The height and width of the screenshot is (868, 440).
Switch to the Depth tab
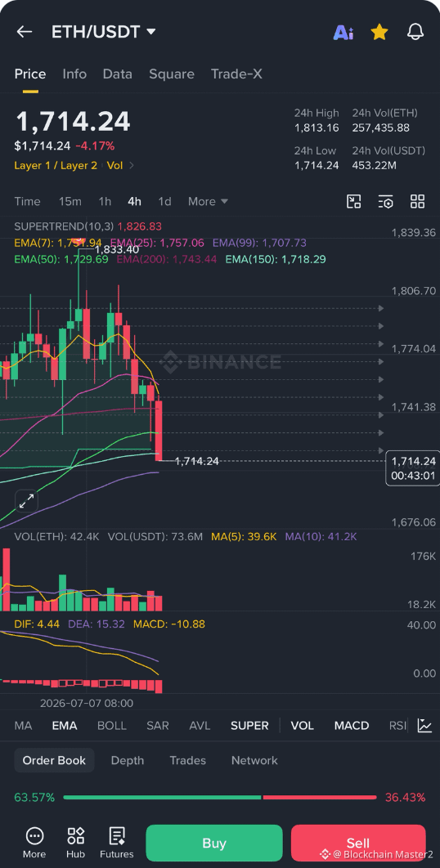tap(128, 760)
